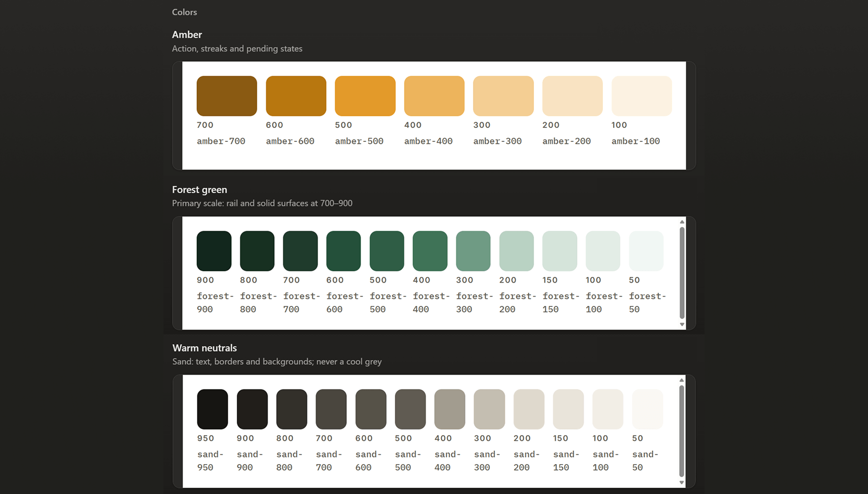Select the forest-900 color swatch
The height and width of the screenshot is (494, 868).
point(214,251)
